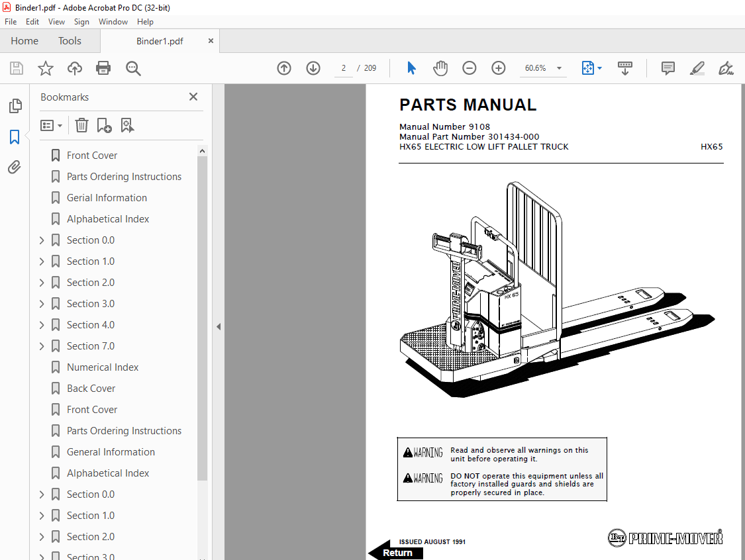Open the General Information bookmark
This screenshot has width=745, height=560.
[x=111, y=452]
